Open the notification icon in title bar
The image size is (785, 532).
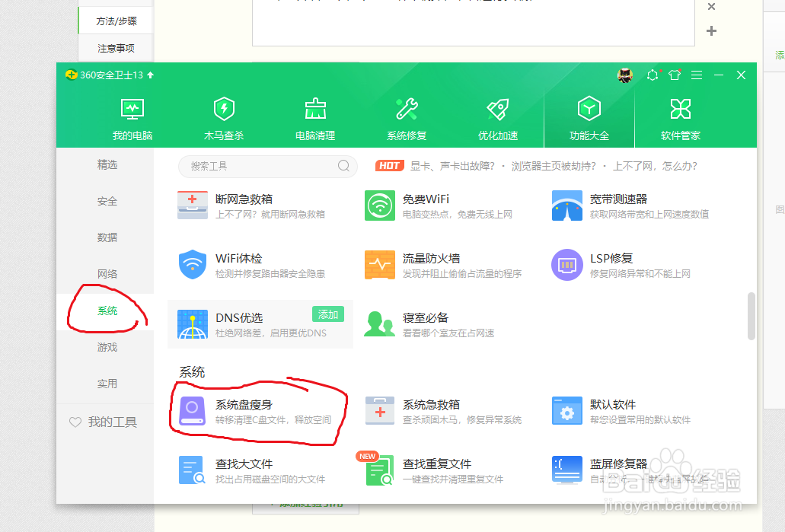click(x=653, y=75)
